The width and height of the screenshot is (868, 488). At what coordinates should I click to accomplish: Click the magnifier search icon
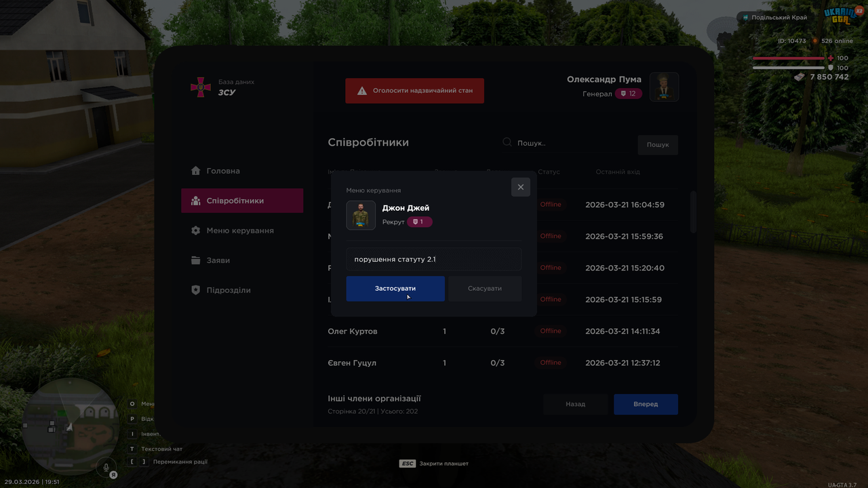coord(507,142)
